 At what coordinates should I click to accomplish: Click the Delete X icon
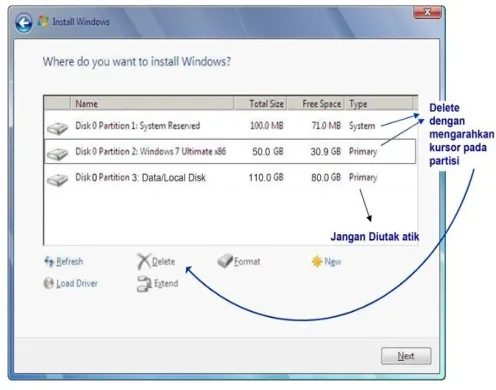[x=144, y=262]
